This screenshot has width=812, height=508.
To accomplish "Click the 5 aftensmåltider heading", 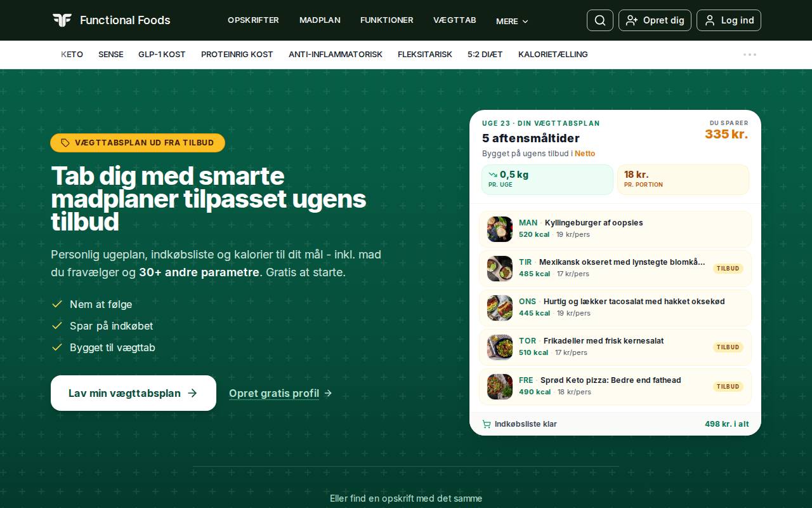I will pyautogui.click(x=531, y=138).
